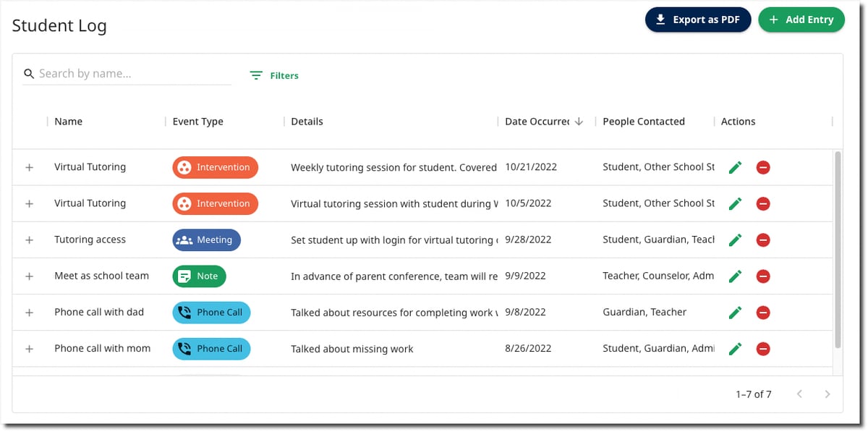Screen dimensions: 868x432
Task: Delete the Tutoring access entry
Action: click(x=762, y=240)
